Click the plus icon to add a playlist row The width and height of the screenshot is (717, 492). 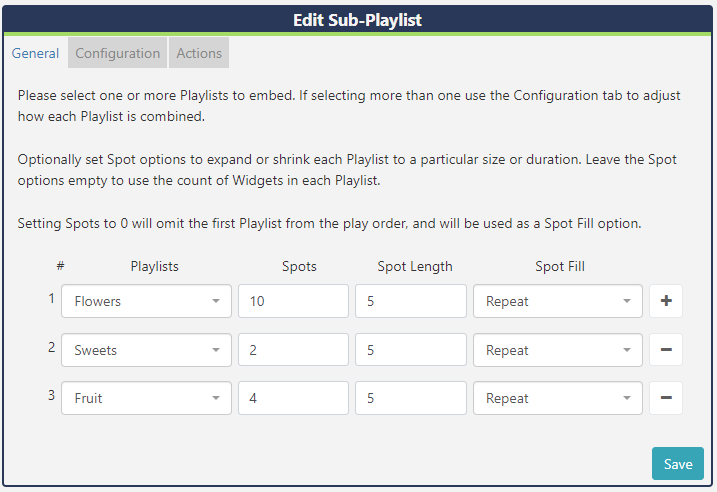click(666, 301)
